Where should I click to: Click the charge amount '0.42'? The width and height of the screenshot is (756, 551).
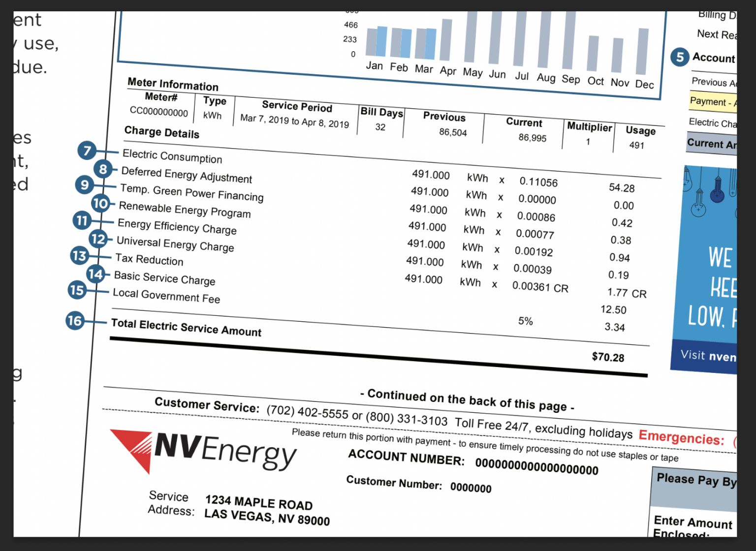click(x=622, y=223)
